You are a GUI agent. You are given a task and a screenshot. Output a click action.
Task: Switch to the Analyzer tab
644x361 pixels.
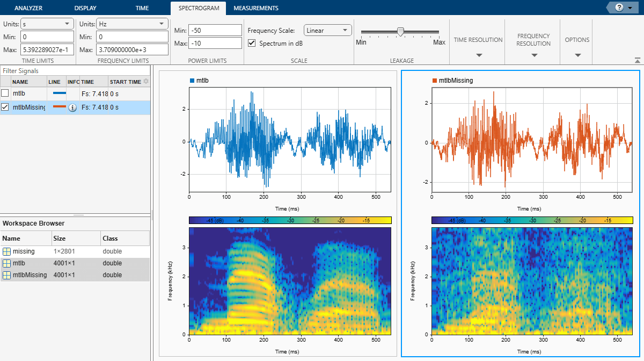(28, 8)
